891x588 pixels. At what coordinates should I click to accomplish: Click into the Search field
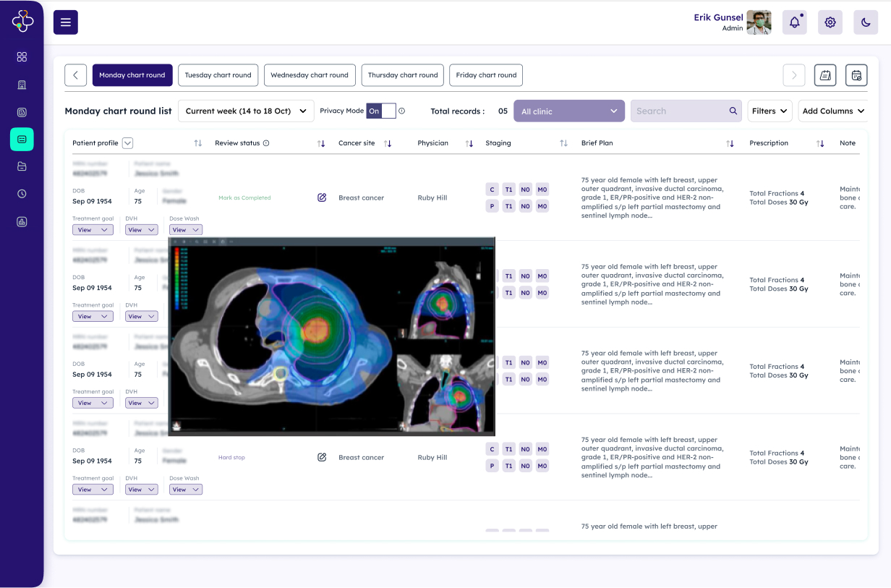pos(680,111)
